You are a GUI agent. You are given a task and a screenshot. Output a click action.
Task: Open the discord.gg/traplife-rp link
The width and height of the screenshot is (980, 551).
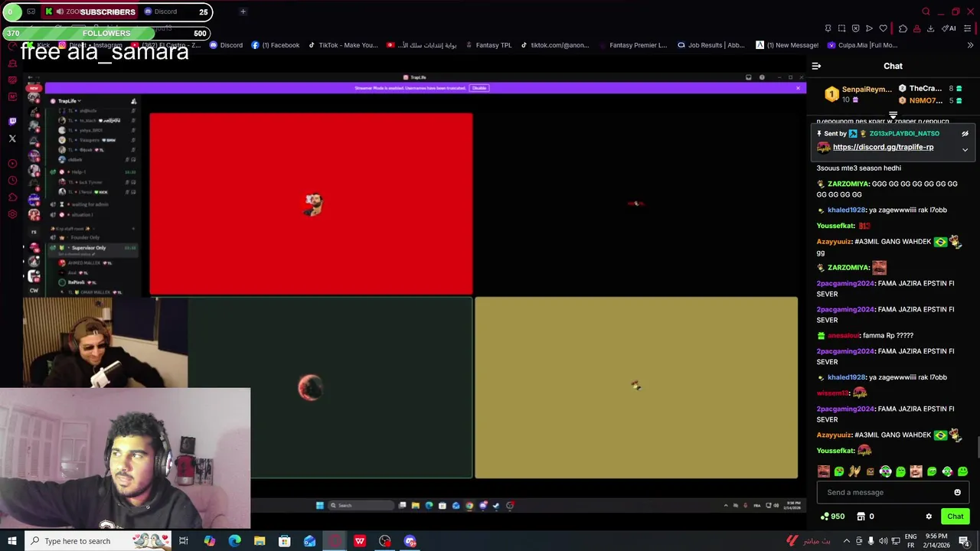(883, 147)
